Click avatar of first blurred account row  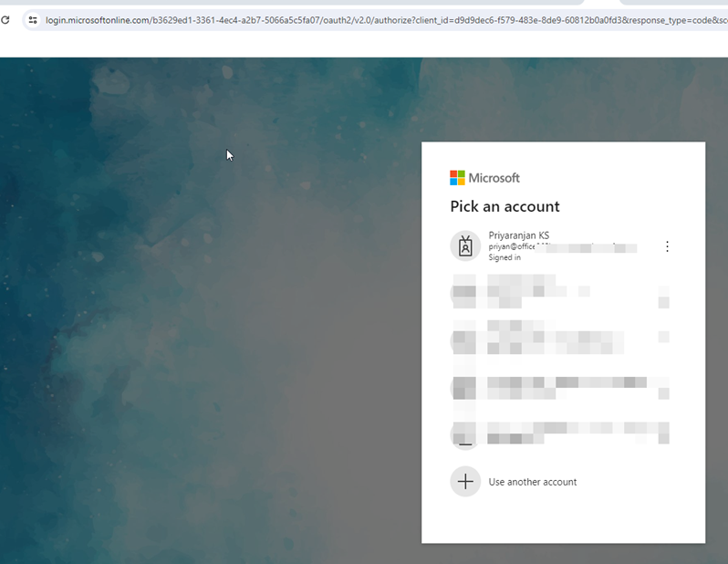pyautogui.click(x=465, y=293)
